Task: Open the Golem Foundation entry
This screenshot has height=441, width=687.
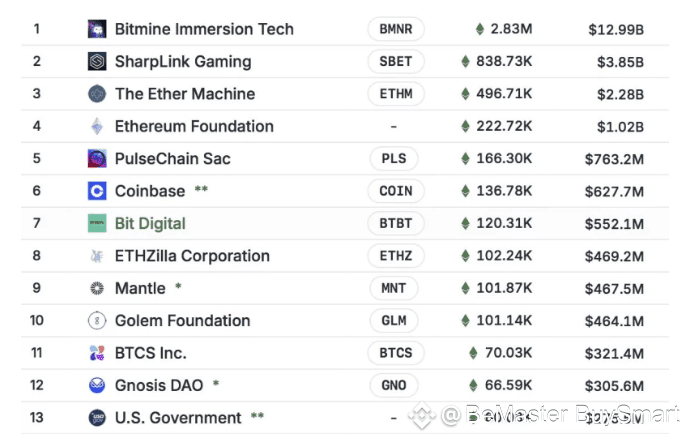Action: click(182, 320)
